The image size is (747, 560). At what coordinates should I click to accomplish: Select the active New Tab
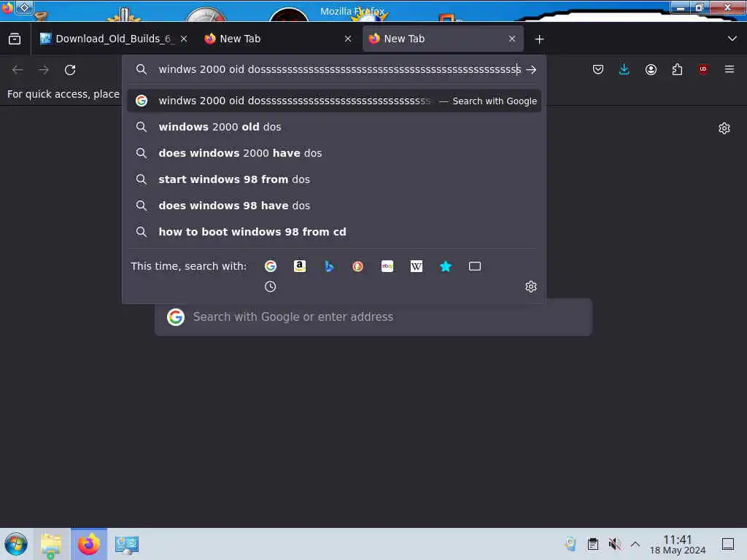point(443,39)
